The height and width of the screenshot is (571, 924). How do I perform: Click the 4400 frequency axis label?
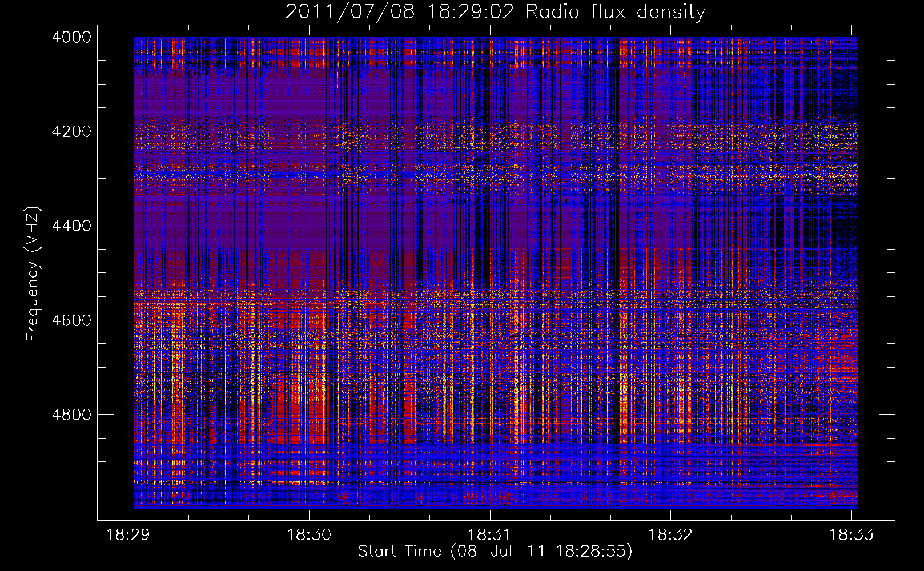(71, 226)
